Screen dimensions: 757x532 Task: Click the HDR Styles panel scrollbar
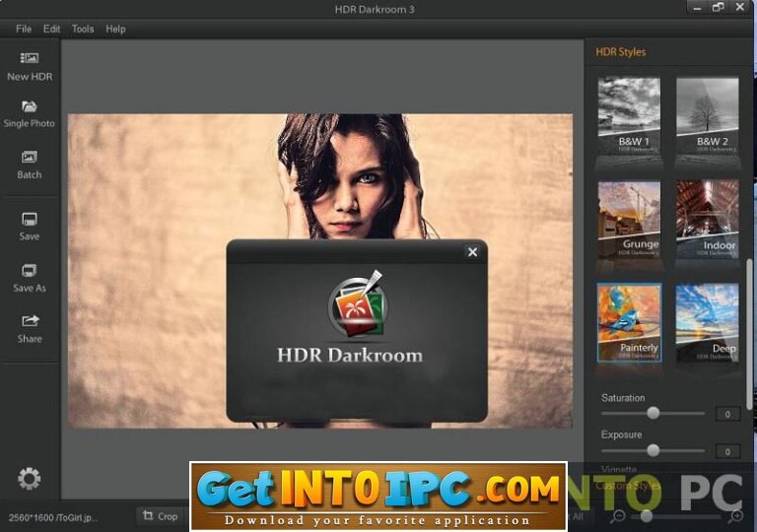click(x=750, y=333)
